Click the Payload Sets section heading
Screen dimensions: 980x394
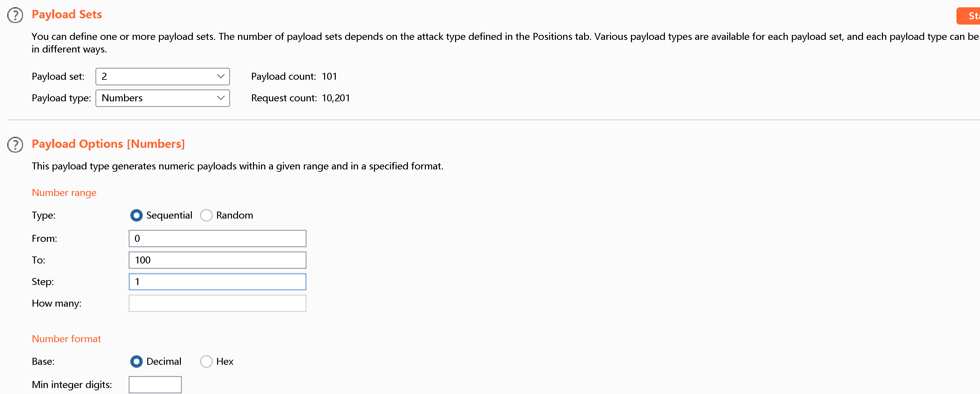coord(66,15)
